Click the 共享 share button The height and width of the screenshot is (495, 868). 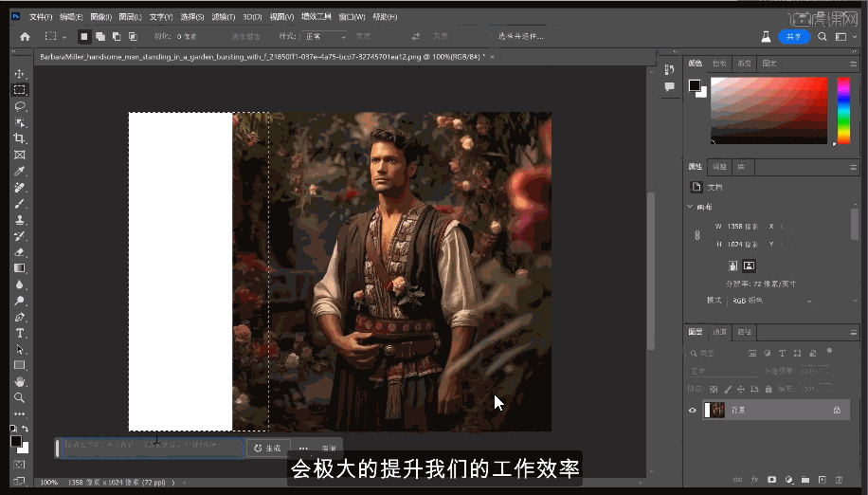[794, 37]
